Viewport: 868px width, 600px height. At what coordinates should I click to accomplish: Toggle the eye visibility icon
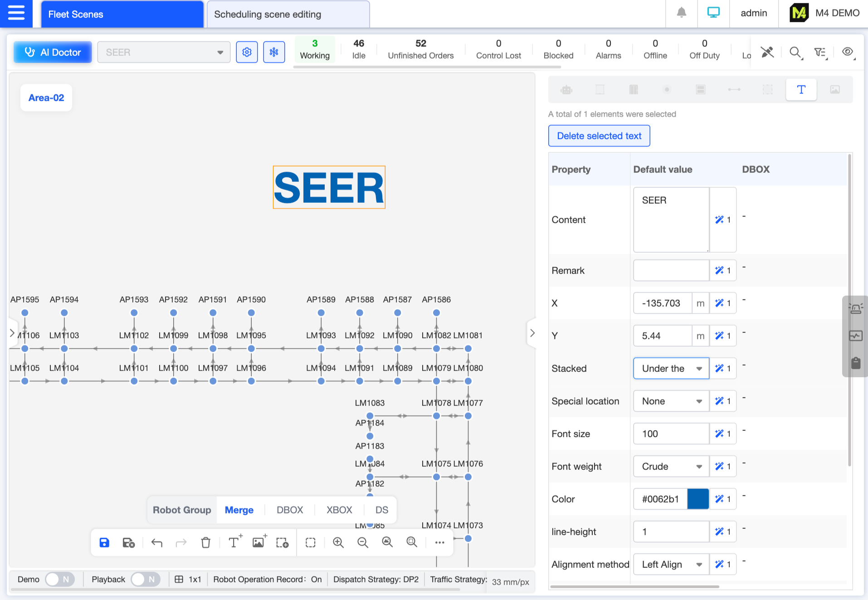coord(847,52)
